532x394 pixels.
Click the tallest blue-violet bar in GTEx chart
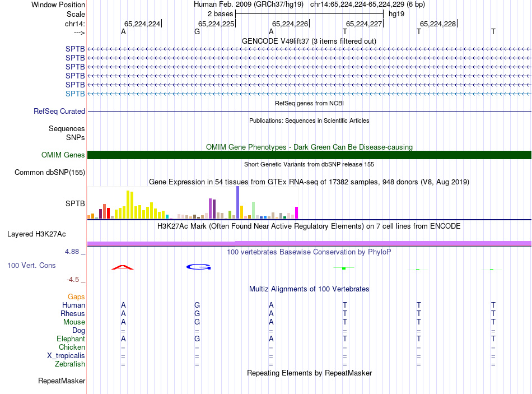[x=238, y=202]
